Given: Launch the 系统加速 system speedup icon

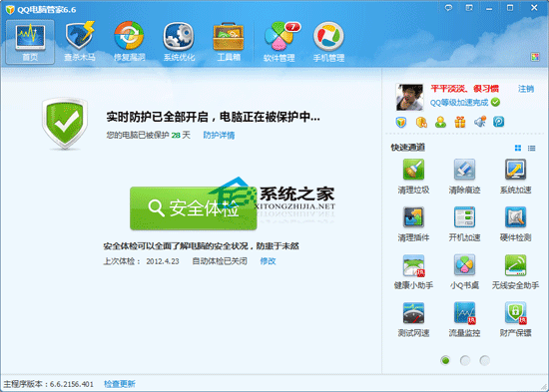Looking at the screenshot, I should [515, 170].
